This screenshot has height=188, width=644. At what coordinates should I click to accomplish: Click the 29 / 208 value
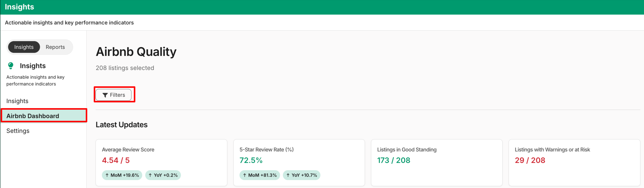click(x=530, y=160)
